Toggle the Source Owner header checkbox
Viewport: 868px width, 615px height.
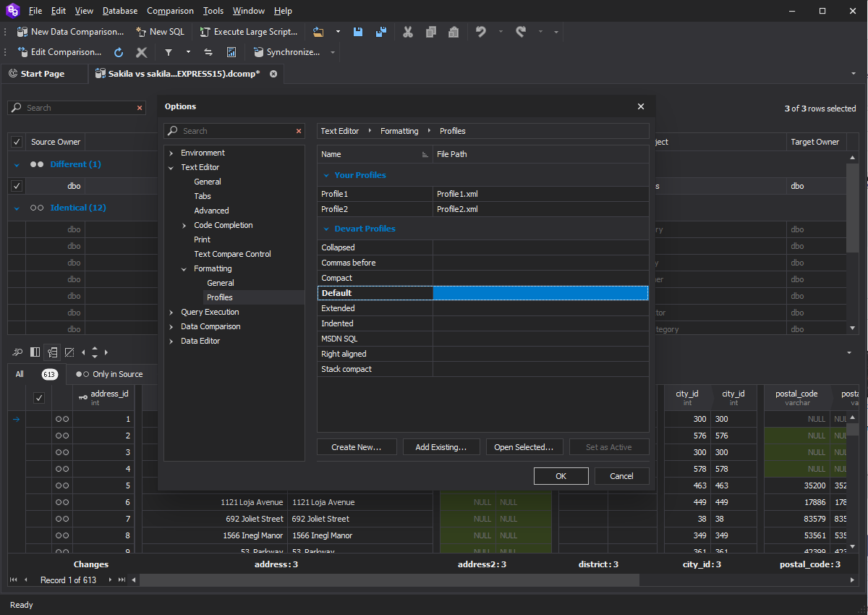[16, 142]
